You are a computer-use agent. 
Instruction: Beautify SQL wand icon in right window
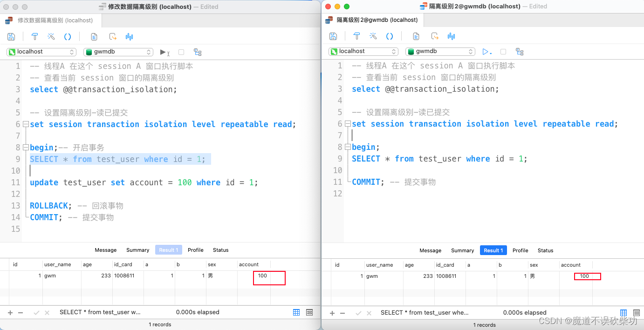coord(373,36)
